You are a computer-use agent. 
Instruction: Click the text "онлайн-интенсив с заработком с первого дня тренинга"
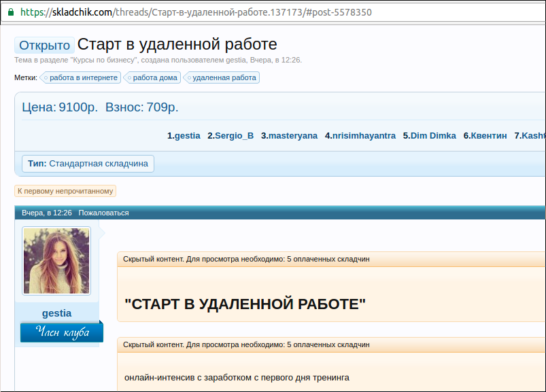point(237,377)
